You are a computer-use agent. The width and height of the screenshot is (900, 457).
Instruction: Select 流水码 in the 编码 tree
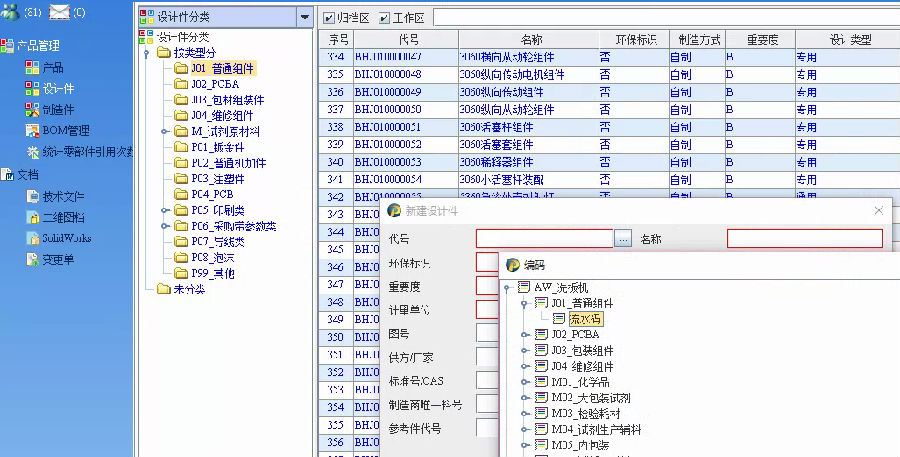(586, 319)
